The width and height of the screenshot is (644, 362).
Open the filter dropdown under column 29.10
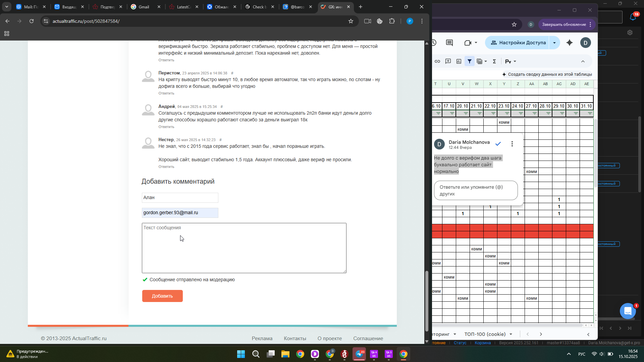[562, 114]
